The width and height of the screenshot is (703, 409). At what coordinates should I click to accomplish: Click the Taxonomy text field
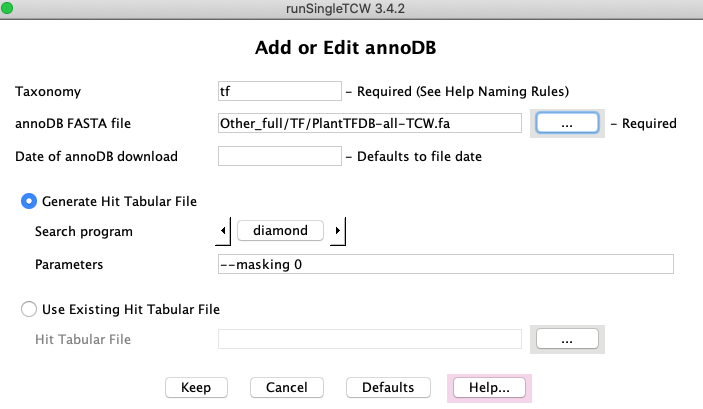(x=280, y=91)
